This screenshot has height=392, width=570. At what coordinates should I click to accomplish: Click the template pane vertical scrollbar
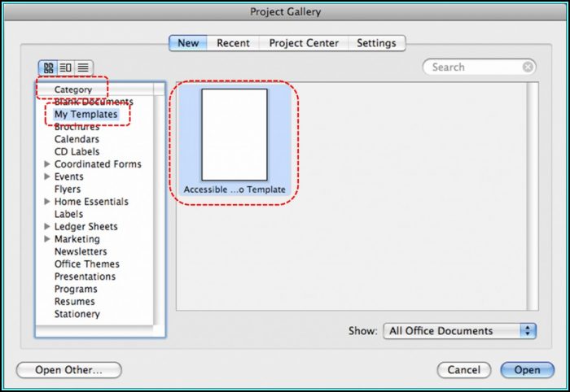point(533,196)
